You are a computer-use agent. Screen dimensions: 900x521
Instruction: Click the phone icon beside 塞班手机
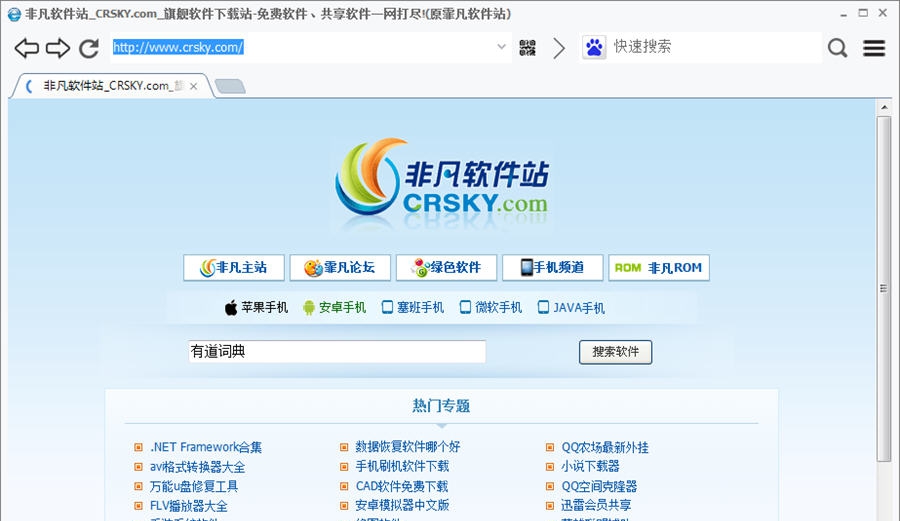click(387, 307)
